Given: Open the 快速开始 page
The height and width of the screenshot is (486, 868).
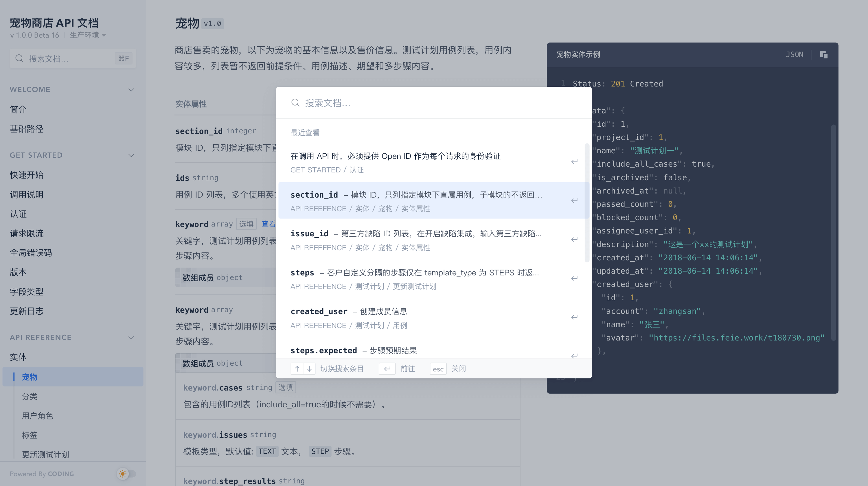Looking at the screenshot, I should (27, 175).
